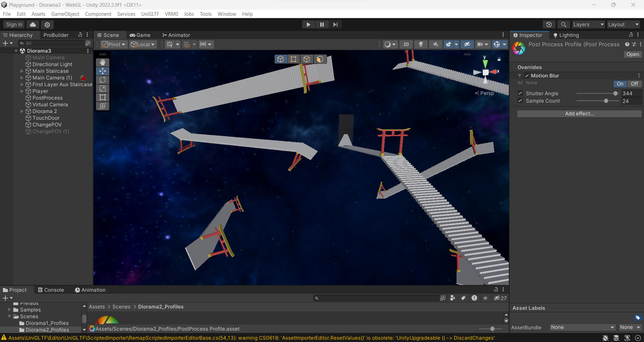Select the Hand view tool
Viewport: 644px width, 342px height.
pos(103,62)
